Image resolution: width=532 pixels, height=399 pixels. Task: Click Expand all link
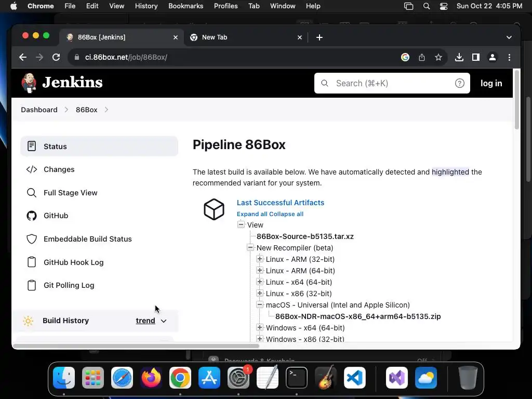coord(252,214)
